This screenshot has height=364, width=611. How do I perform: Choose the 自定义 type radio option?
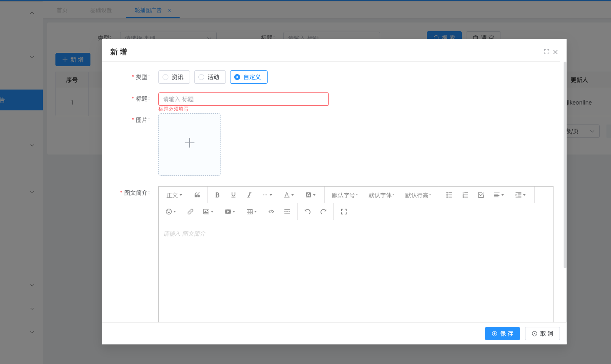click(x=248, y=77)
